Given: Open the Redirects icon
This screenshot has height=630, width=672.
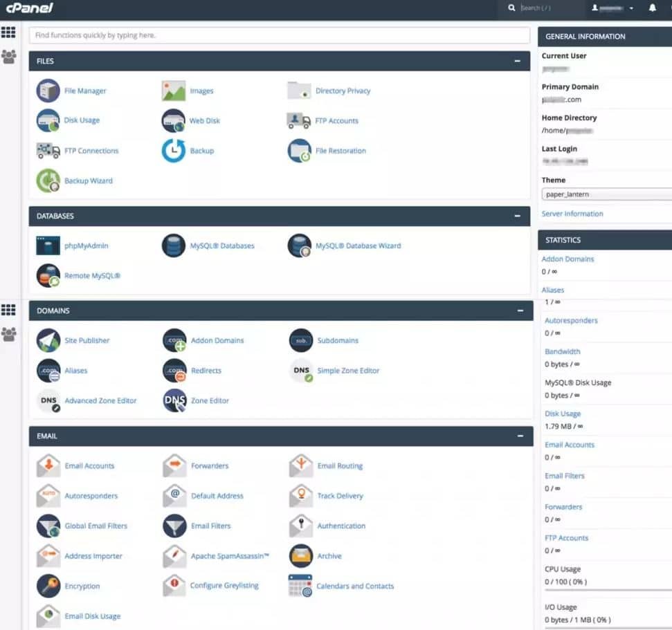Looking at the screenshot, I should 174,371.
